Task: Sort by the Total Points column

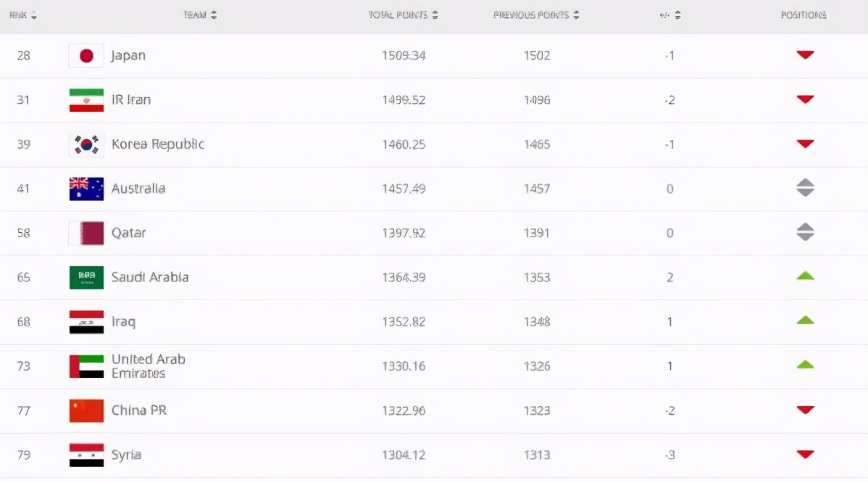Action: point(403,15)
